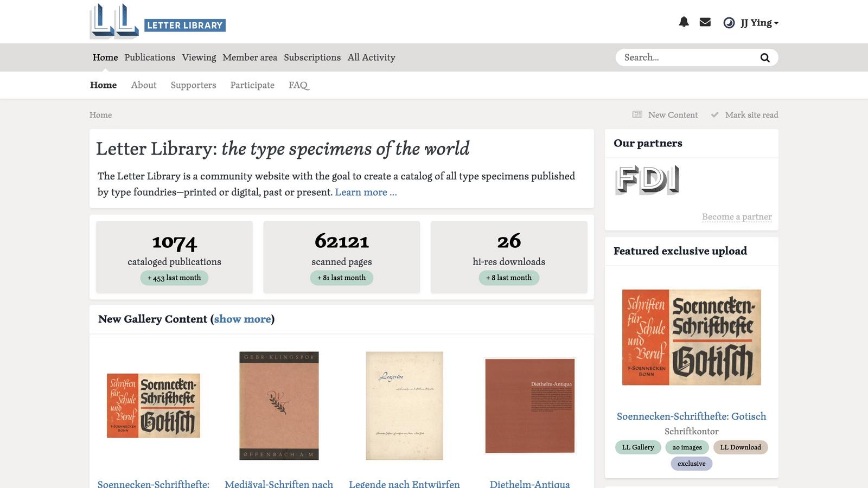Open the Diethelm-Antiqua red cover thumbnail
This screenshot has height=488, width=868.
coord(529,406)
